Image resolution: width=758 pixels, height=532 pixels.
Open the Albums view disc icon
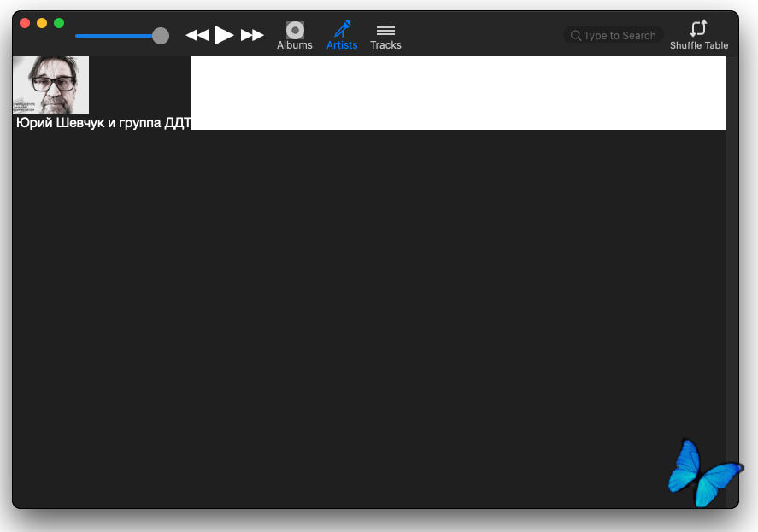(x=295, y=30)
